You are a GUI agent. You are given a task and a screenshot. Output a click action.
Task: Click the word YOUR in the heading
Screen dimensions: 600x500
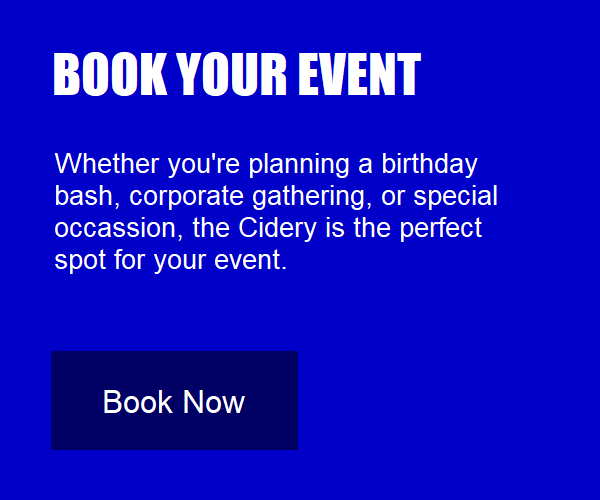coord(232,74)
